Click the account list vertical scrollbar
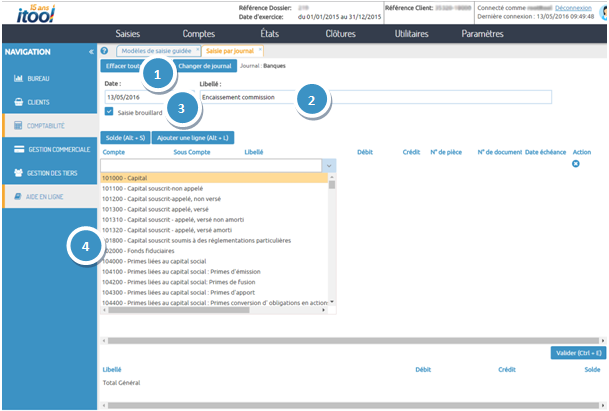The image size is (609, 411). point(331,240)
